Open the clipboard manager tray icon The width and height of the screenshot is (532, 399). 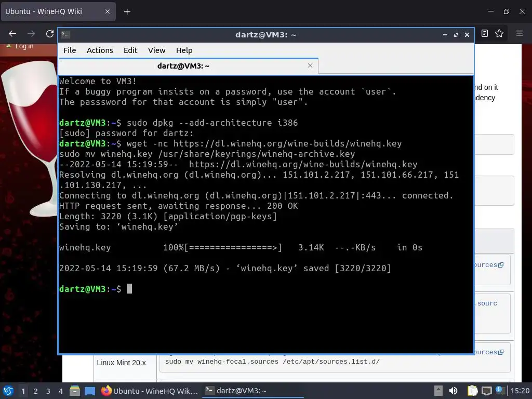[x=472, y=391]
